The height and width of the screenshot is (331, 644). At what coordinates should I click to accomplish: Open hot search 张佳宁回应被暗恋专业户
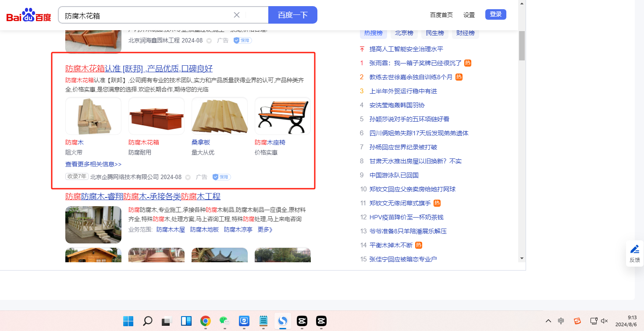(x=403, y=259)
